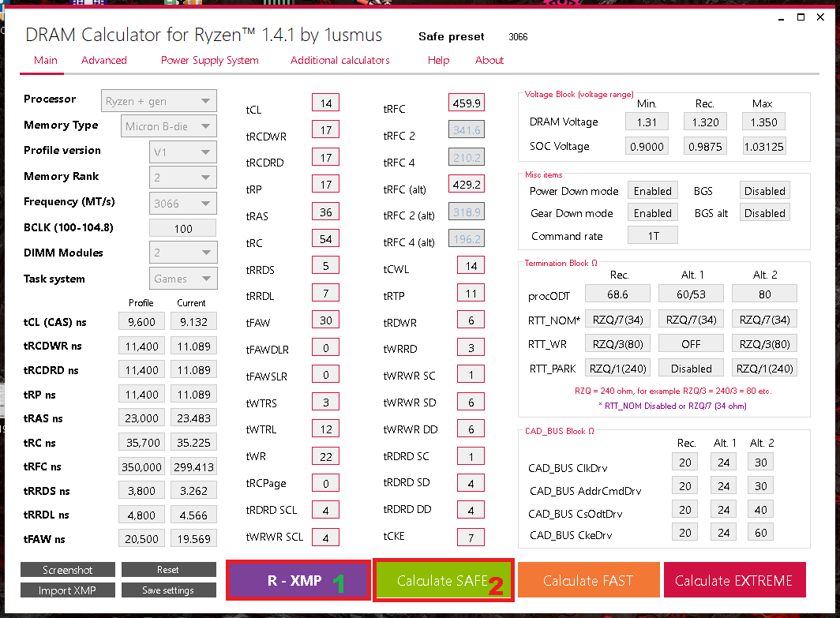840x618 pixels.
Task: Click tFAW ns Profile value 20,500
Action: pos(141,539)
